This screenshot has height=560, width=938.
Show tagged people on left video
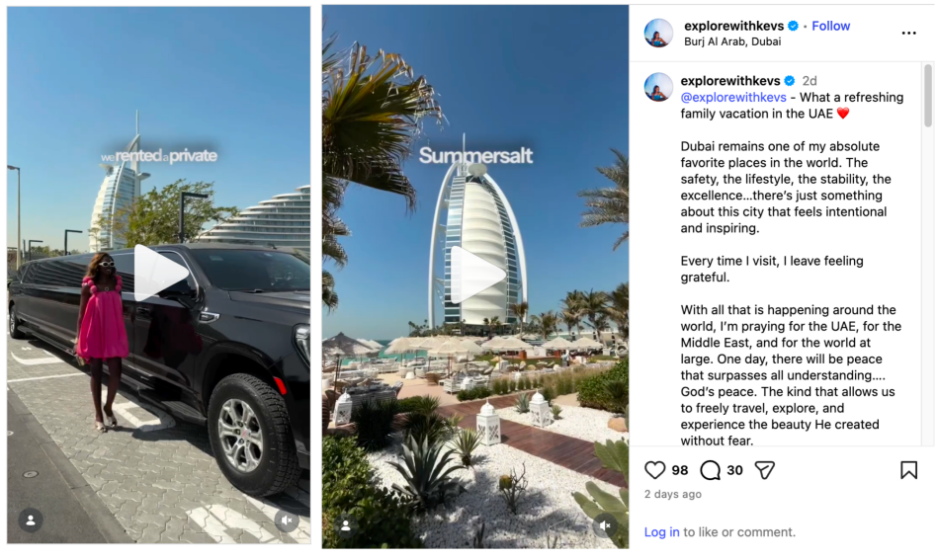[x=31, y=520]
